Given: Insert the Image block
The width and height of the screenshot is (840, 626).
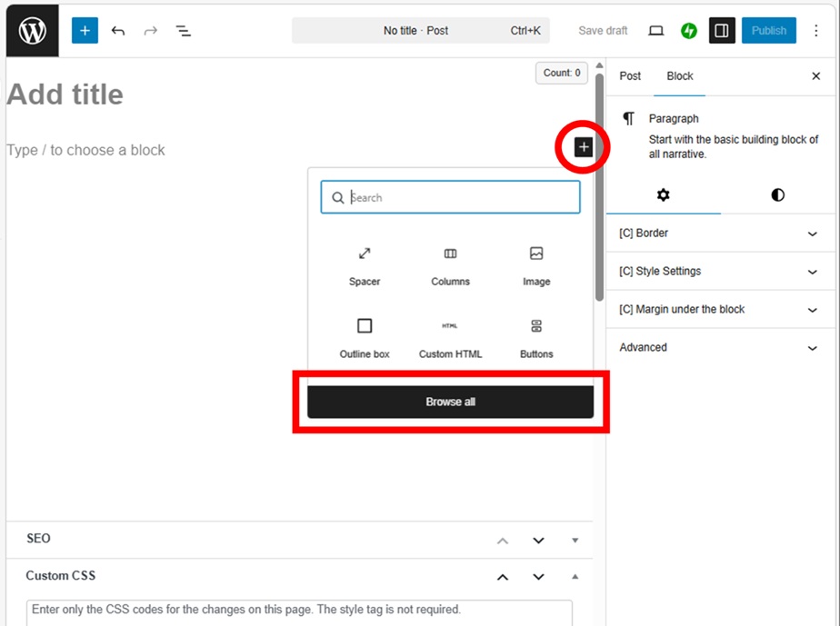Looking at the screenshot, I should click(x=536, y=265).
